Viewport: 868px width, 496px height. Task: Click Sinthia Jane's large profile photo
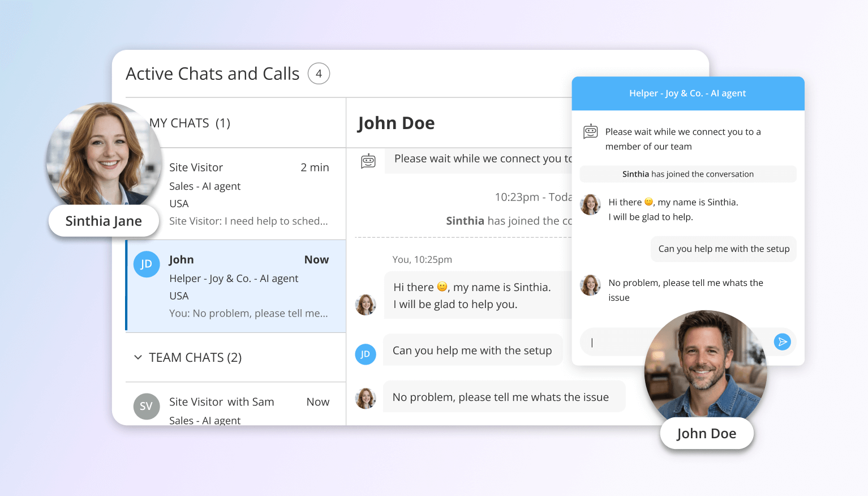[102, 153]
